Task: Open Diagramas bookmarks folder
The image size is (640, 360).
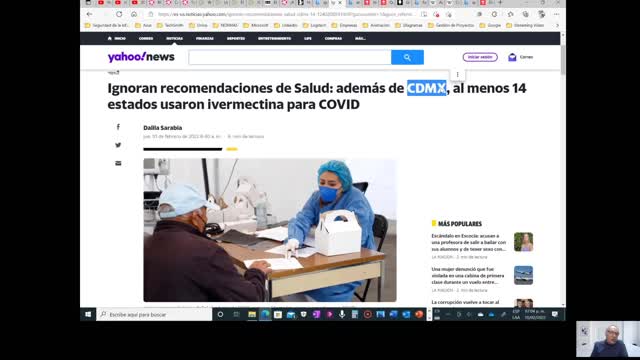Action: (x=409, y=25)
